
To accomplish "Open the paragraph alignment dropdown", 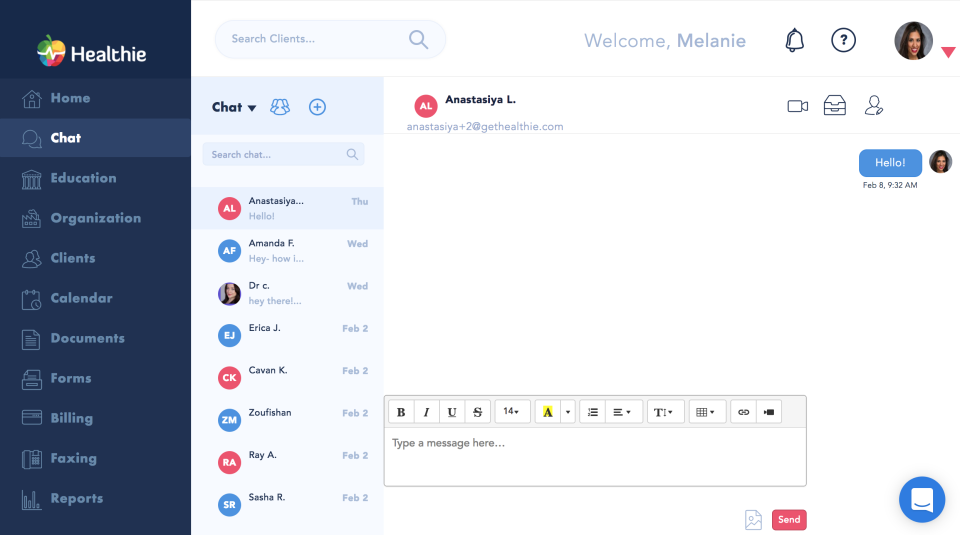I will click(622, 412).
